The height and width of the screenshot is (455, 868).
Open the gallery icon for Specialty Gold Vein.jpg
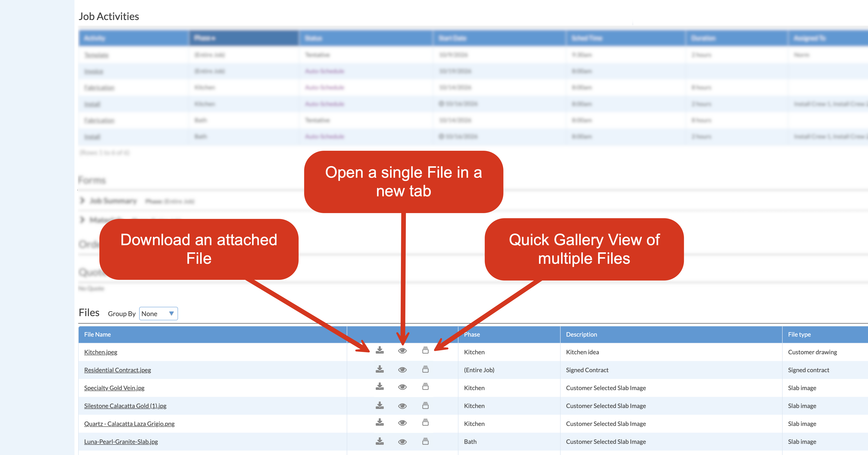(x=426, y=386)
